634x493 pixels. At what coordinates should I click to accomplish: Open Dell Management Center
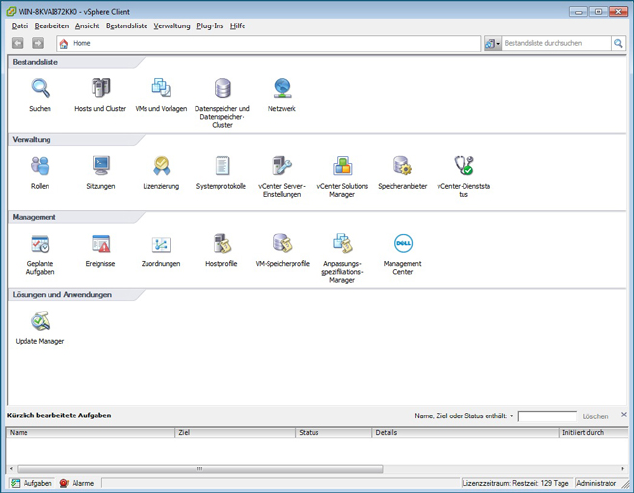pos(403,243)
